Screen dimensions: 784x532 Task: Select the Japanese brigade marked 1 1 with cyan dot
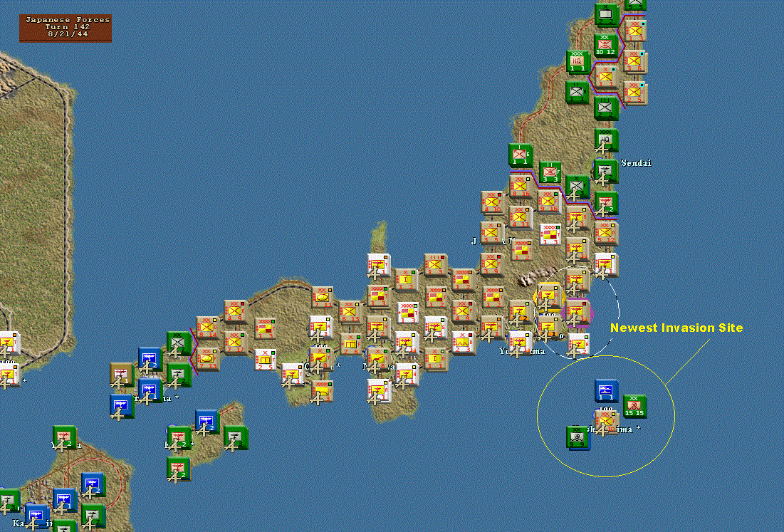coord(606,76)
